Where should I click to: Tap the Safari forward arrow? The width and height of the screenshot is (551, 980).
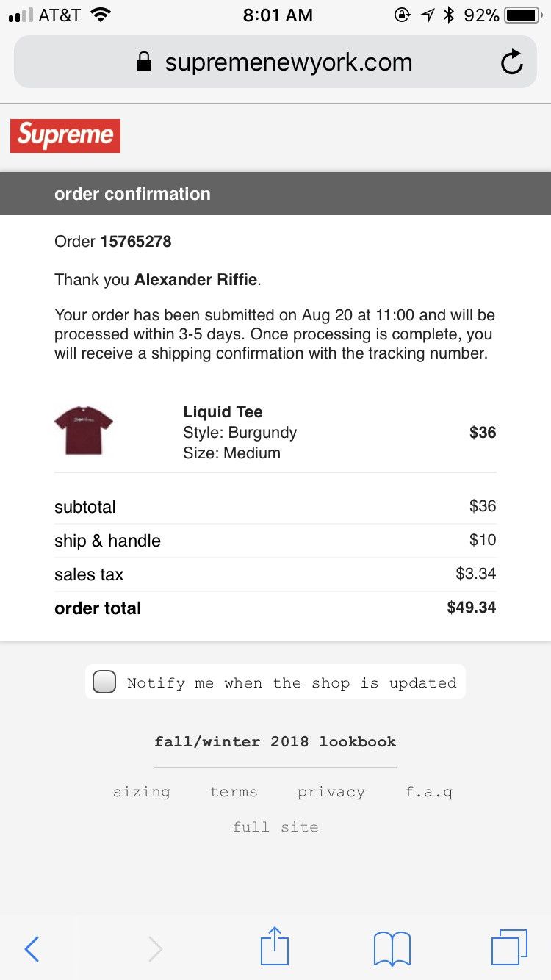[155, 948]
